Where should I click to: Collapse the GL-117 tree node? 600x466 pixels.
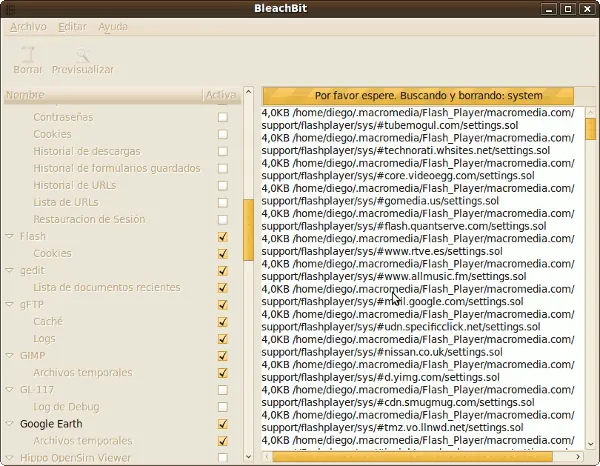tap(10, 390)
